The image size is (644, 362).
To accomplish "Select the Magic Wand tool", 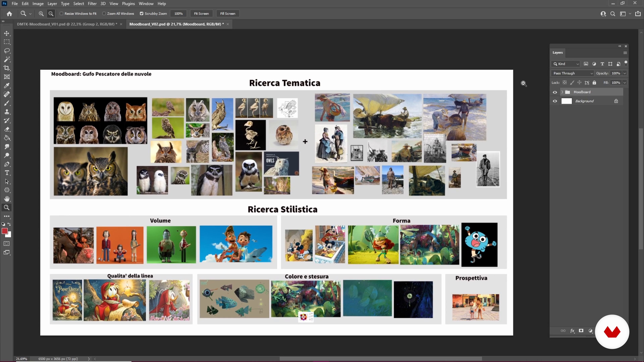I will 7,59.
